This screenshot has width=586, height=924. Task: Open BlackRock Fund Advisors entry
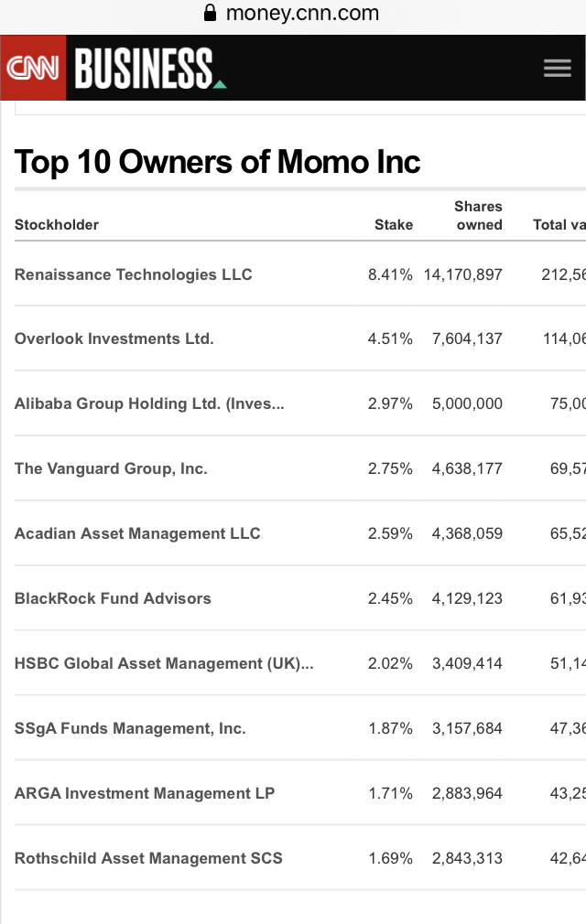[x=113, y=598]
